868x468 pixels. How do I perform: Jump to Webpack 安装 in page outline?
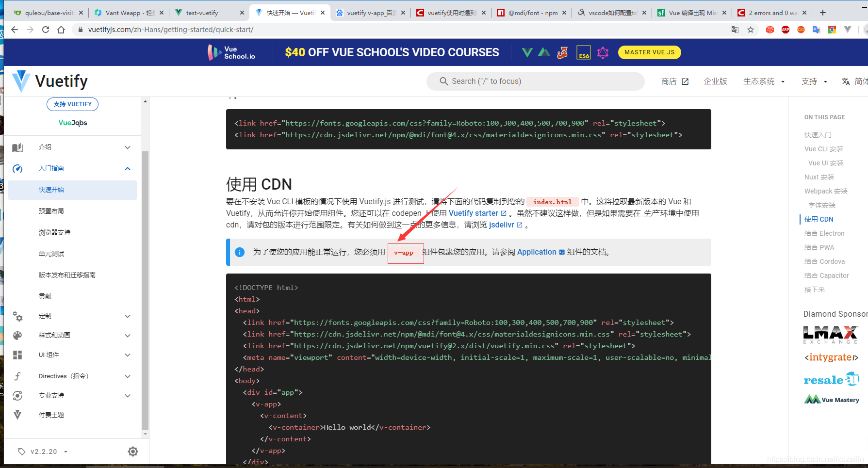(826, 191)
